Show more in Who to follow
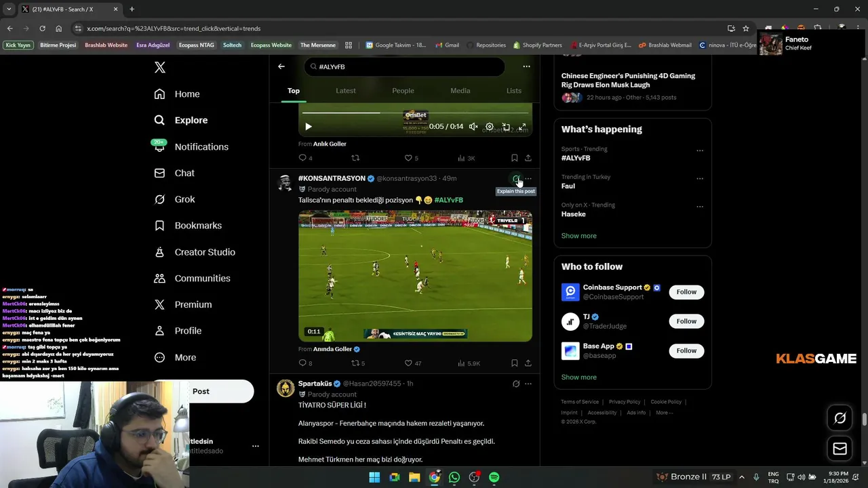 click(x=578, y=378)
